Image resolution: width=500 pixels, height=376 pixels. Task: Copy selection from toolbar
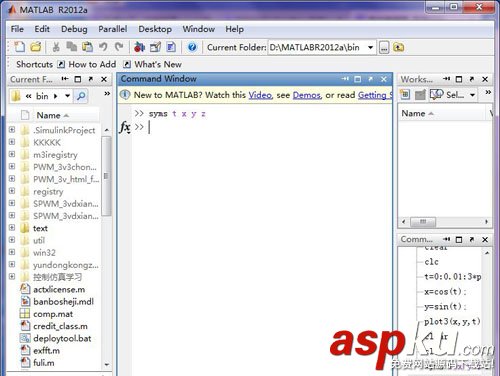[71, 47]
